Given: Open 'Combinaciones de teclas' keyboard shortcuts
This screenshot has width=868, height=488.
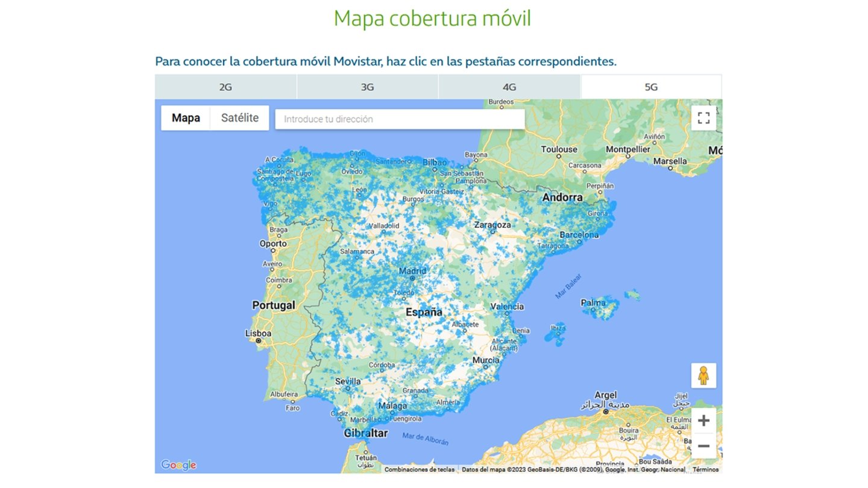Looking at the screenshot, I should point(420,469).
